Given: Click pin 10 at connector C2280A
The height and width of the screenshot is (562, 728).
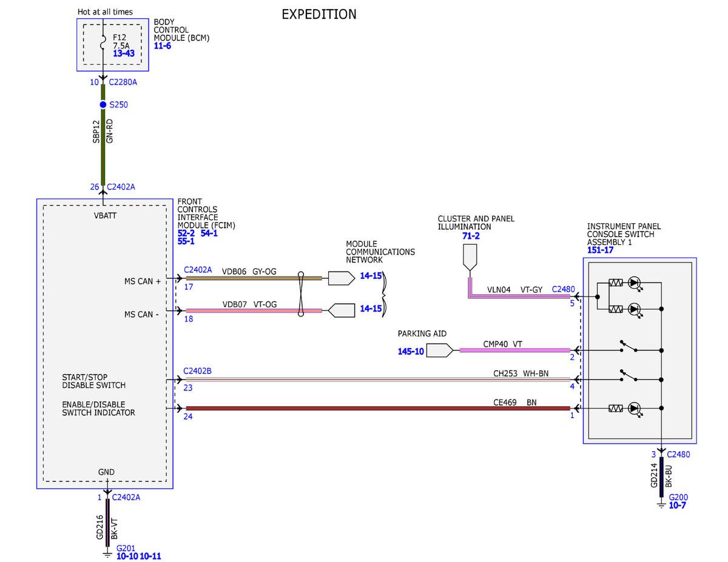Looking at the screenshot, I should 95,82.
